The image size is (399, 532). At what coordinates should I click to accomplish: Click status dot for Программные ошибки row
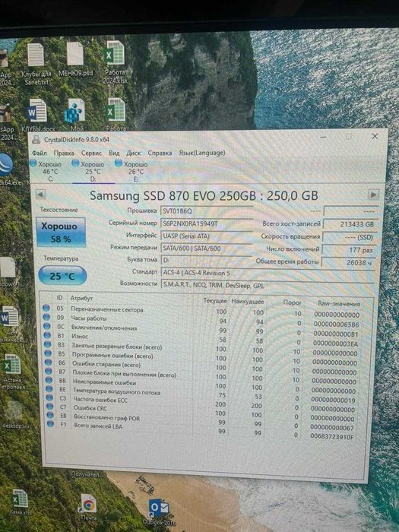pos(48,353)
